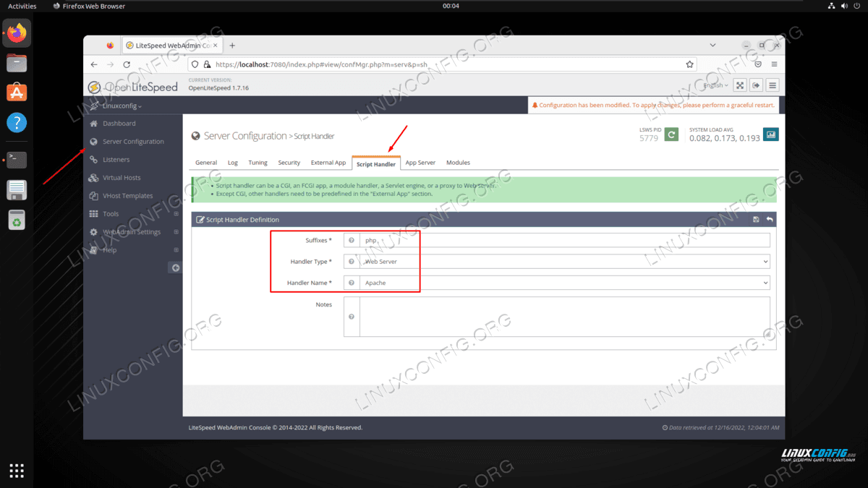This screenshot has height=488, width=868.
Task: Click the Notes text area
Action: point(565,317)
